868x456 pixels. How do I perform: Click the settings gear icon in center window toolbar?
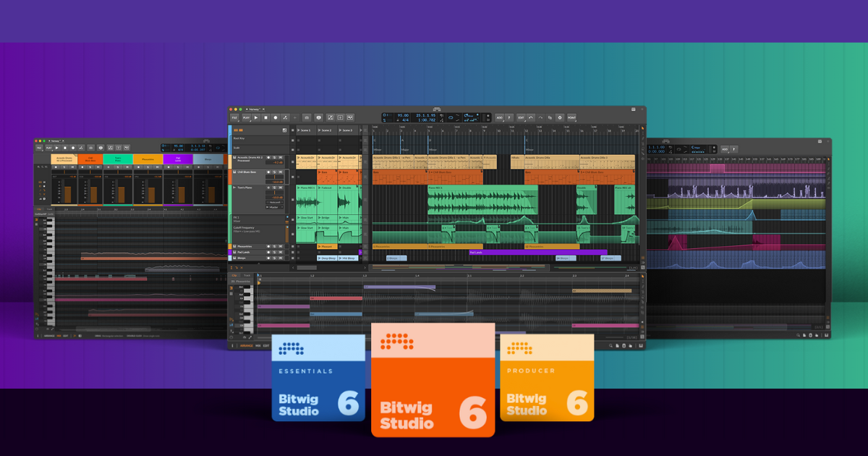(560, 117)
